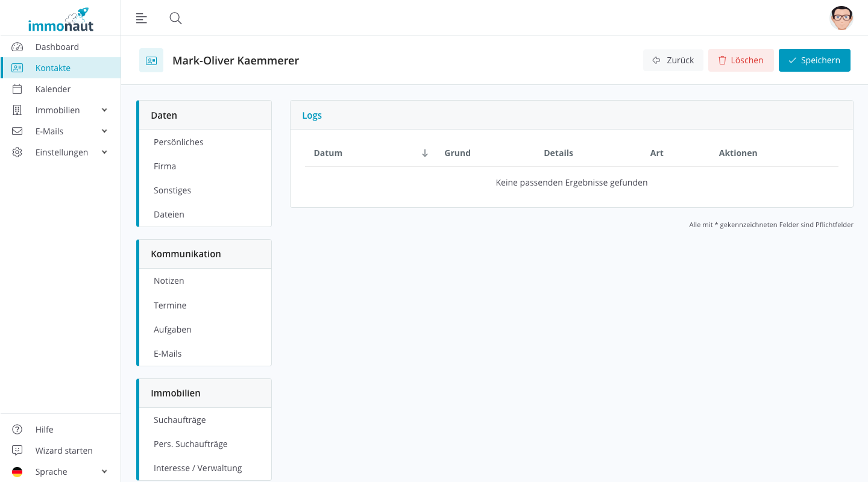The height and width of the screenshot is (482, 868).
Task: Click the Wizard starten chat icon
Action: point(17,451)
